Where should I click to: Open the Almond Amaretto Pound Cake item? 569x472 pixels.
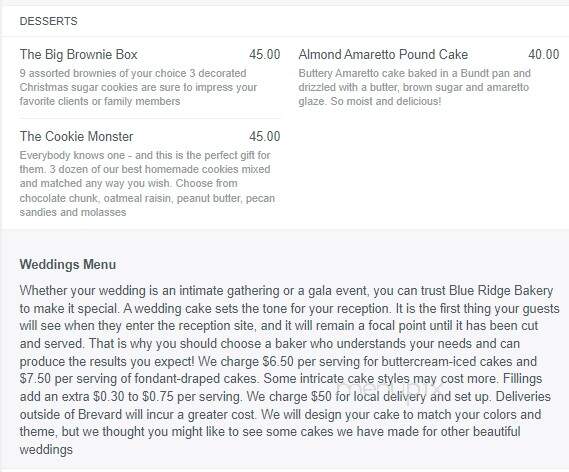click(x=383, y=54)
